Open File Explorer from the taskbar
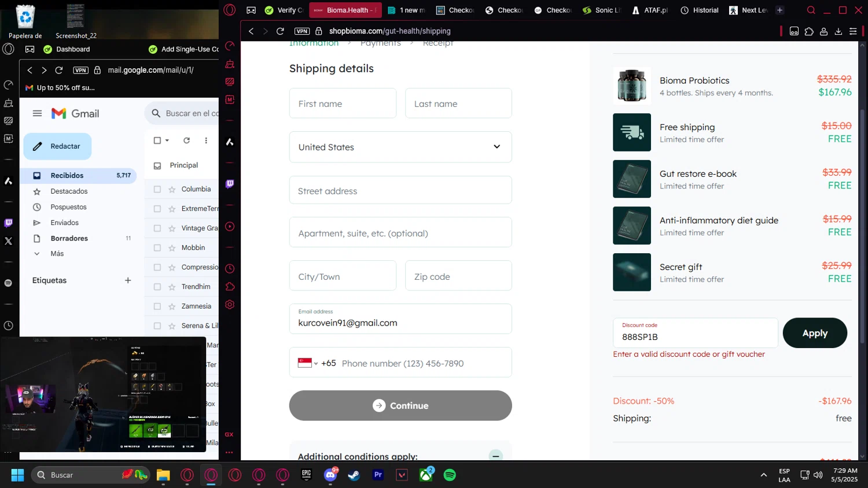The width and height of the screenshot is (868, 488). (163, 475)
